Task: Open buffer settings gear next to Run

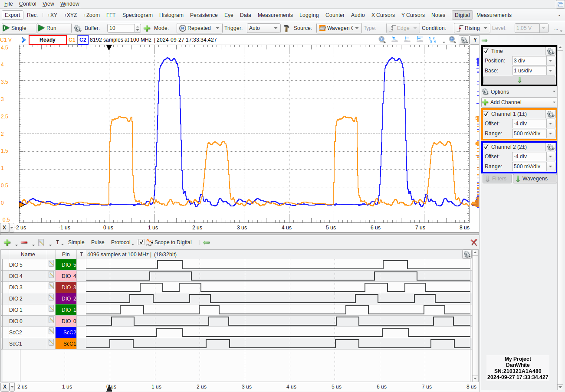Action: point(78,28)
